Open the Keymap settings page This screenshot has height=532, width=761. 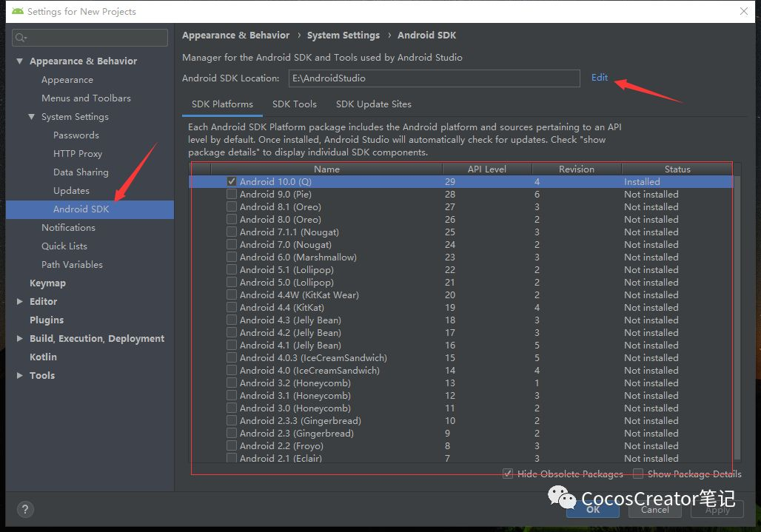point(47,283)
